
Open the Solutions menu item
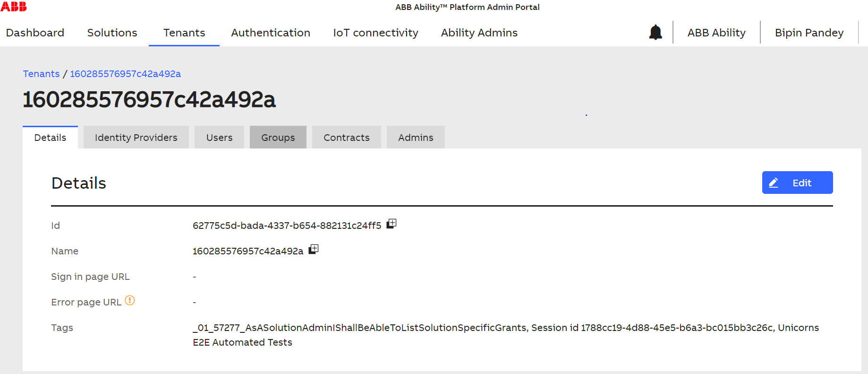point(112,33)
